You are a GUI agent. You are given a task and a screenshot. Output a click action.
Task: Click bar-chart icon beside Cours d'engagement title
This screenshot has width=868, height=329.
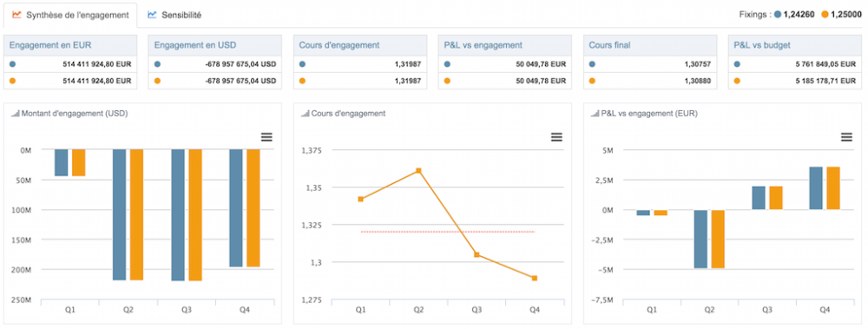pyautogui.click(x=305, y=114)
